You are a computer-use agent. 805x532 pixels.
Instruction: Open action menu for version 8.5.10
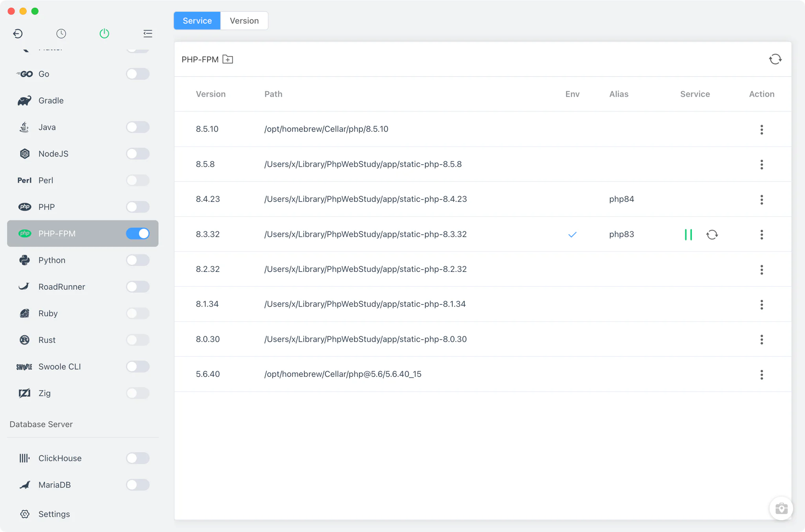(761, 130)
